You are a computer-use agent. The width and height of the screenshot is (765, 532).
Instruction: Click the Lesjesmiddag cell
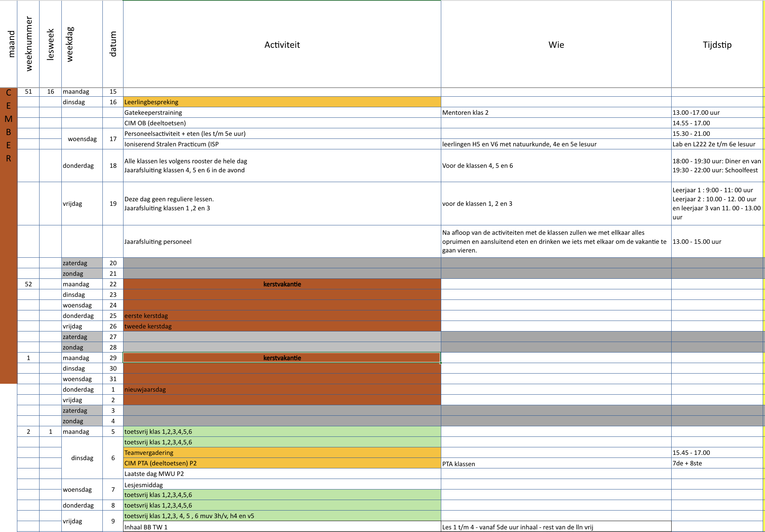(x=282, y=485)
